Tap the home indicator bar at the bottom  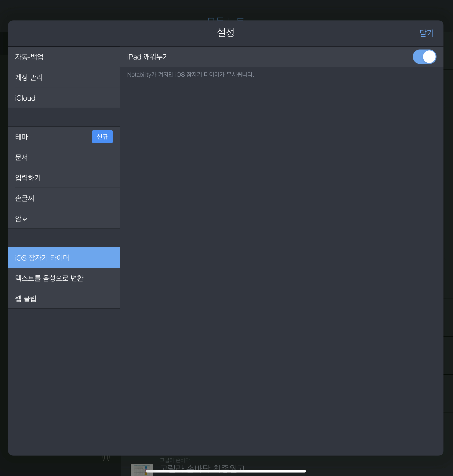[226, 471]
